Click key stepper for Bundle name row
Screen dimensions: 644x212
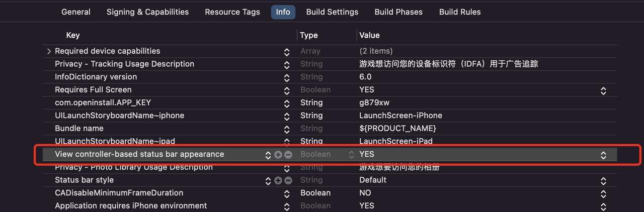pyautogui.click(x=287, y=129)
